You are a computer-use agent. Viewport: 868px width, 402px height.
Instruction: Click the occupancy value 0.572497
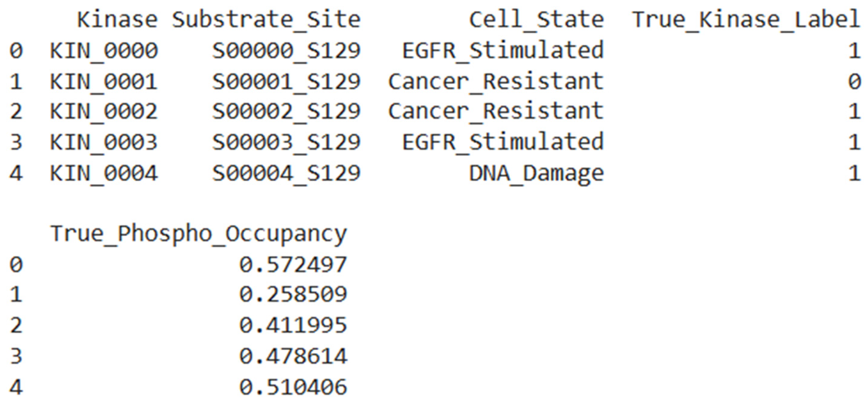pyautogui.click(x=293, y=264)
